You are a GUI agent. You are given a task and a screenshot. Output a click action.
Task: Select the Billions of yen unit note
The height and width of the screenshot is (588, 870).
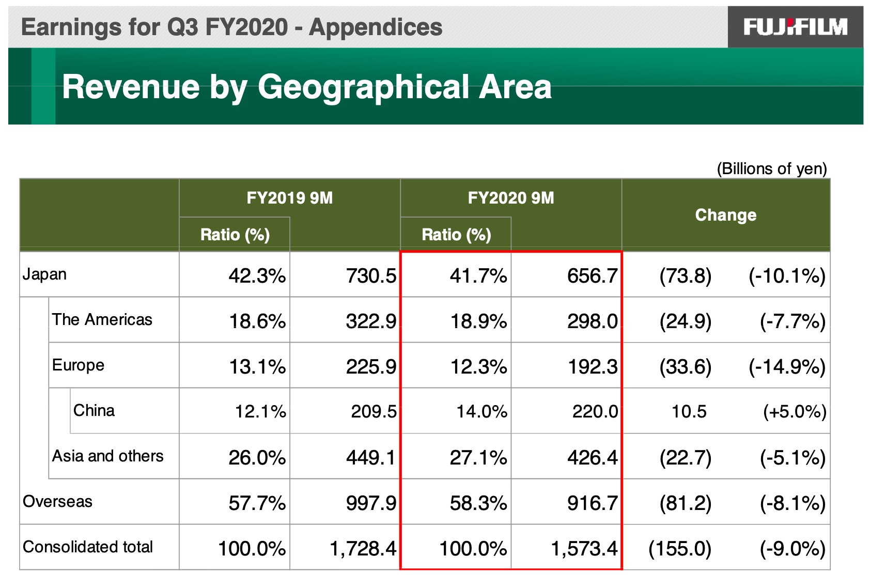click(771, 168)
